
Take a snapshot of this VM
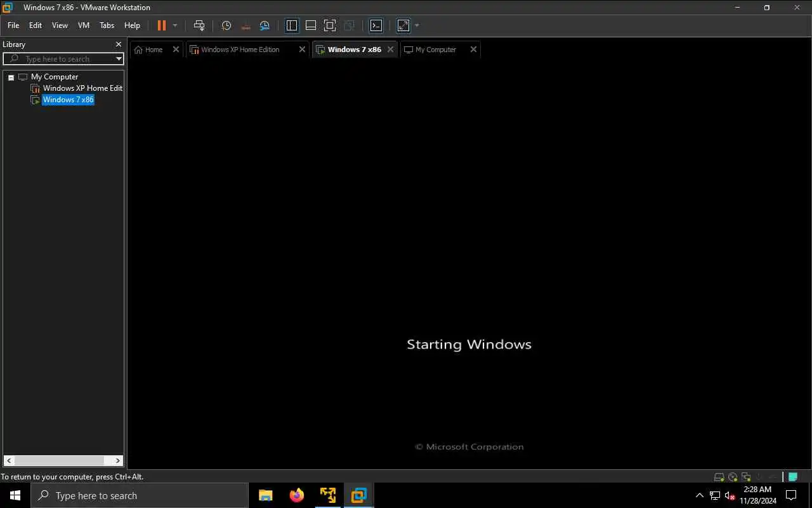pyautogui.click(x=226, y=25)
